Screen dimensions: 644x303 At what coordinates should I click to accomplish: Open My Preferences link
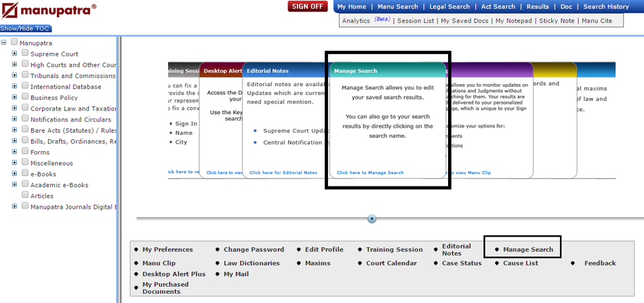click(167, 249)
